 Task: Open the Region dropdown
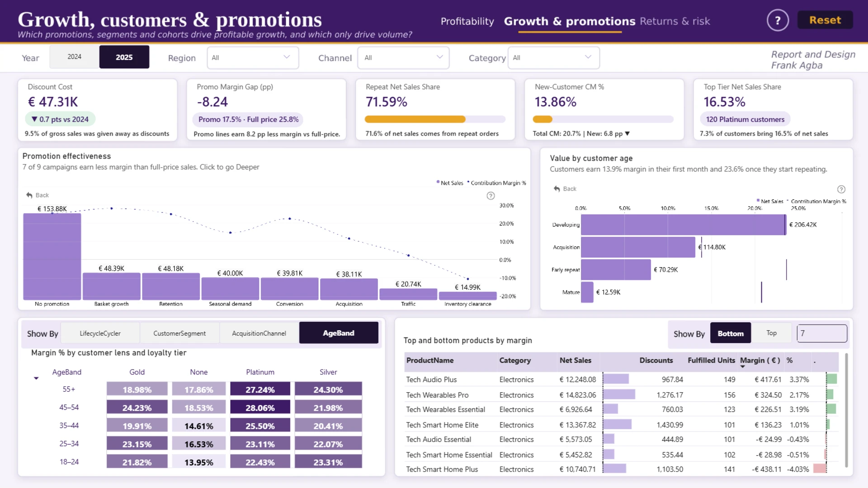tap(253, 58)
